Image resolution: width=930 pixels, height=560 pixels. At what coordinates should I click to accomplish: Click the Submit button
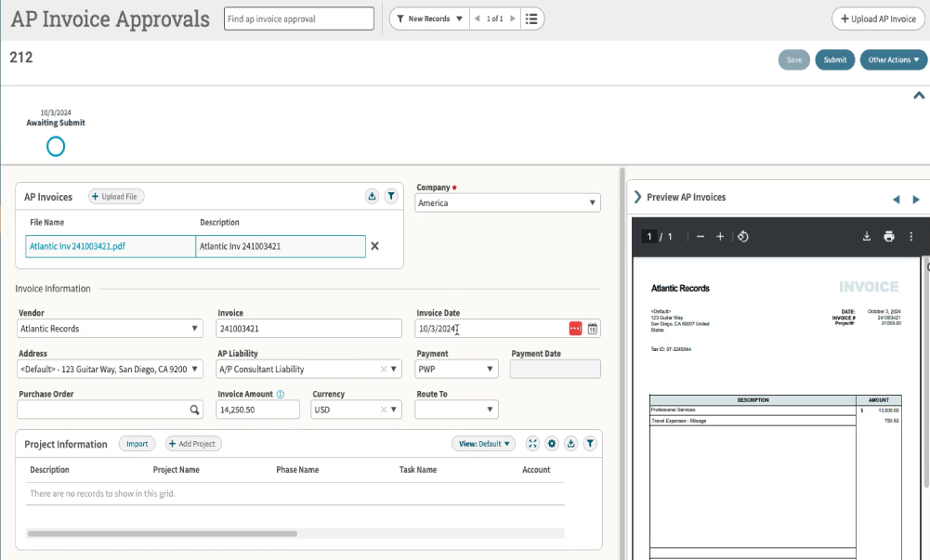[x=834, y=60]
